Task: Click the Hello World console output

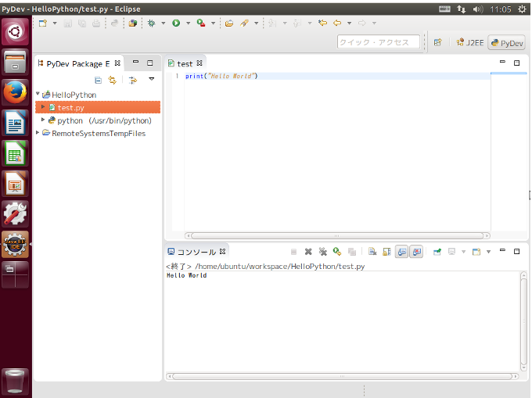Action: [x=187, y=275]
